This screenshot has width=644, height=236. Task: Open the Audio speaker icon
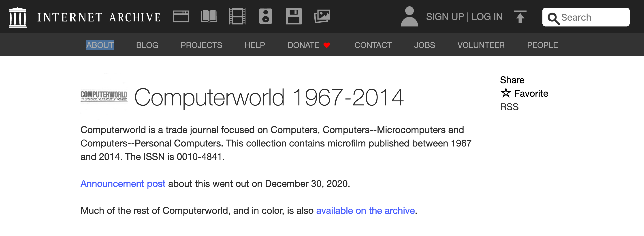(x=266, y=17)
